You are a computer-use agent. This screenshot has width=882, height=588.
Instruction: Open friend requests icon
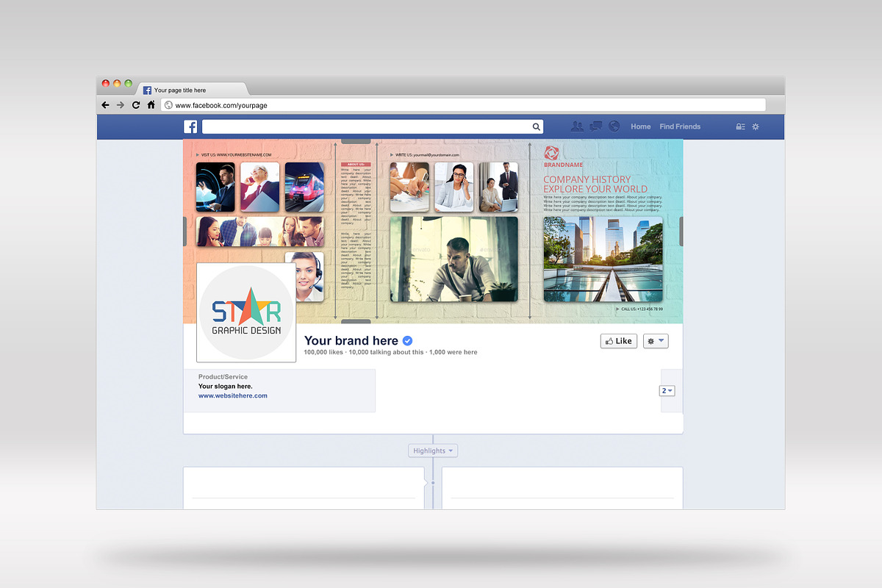click(577, 126)
